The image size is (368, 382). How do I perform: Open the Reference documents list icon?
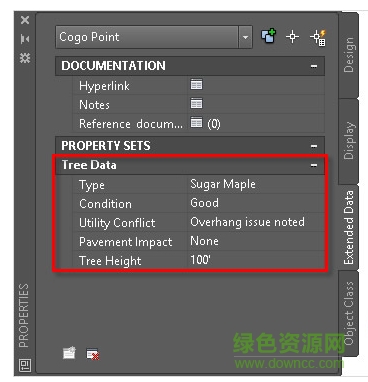(196, 123)
